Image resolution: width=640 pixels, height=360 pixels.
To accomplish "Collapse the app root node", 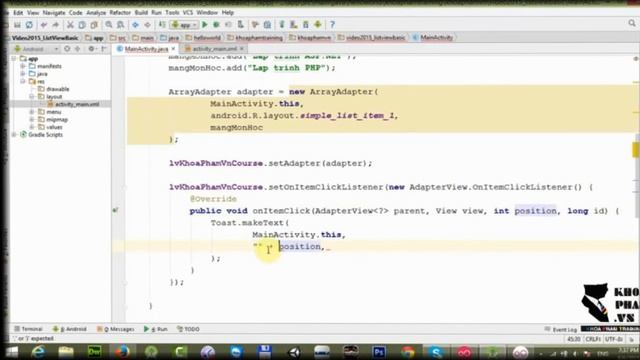I will pyautogui.click(x=14, y=59).
